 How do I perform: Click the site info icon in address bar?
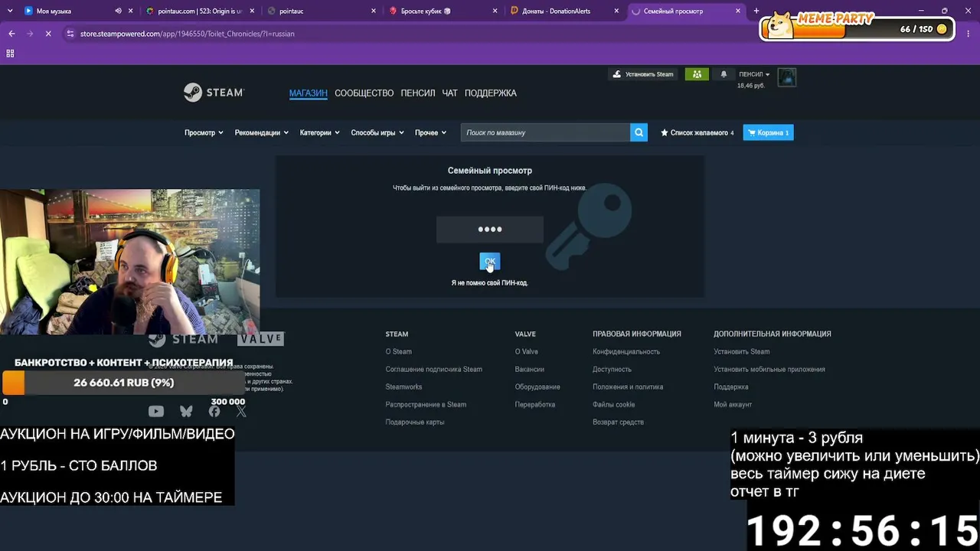tap(70, 34)
